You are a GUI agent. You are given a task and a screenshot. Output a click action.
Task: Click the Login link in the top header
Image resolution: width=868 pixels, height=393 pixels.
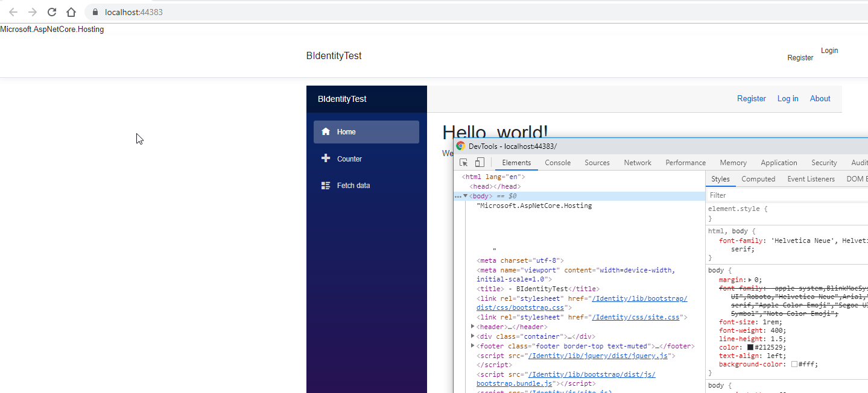[x=829, y=51]
